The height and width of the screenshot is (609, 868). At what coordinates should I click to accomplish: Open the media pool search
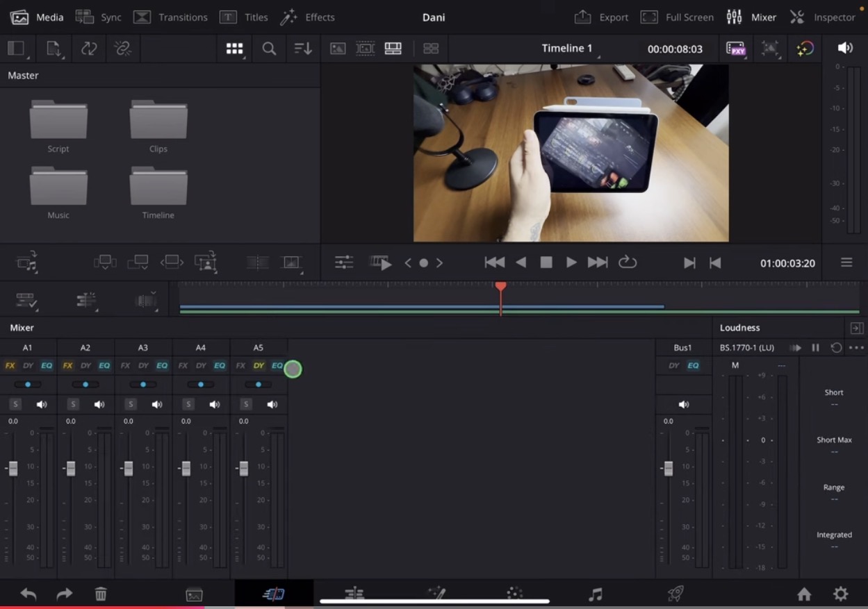click(x=268, y=49)
